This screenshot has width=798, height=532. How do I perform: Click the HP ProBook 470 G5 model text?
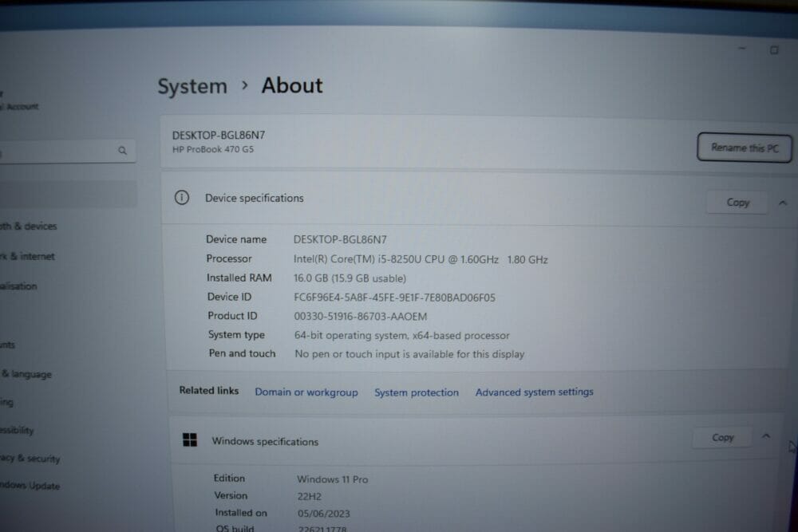213,149
